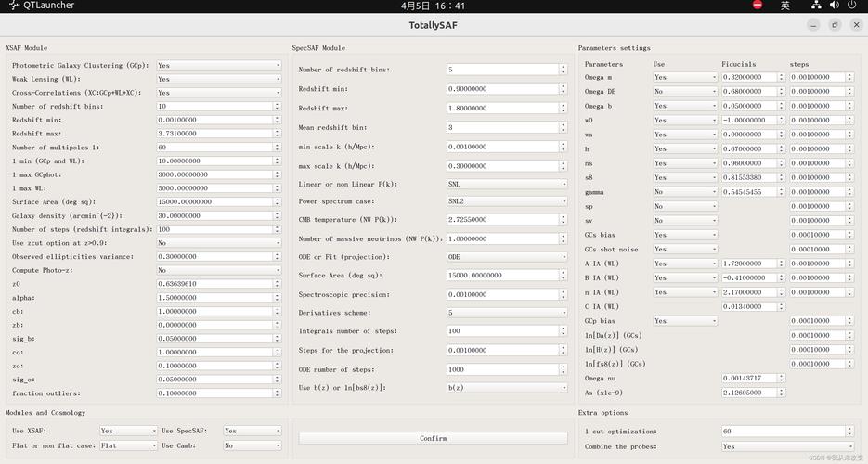Viewport: 868px width, 464px height.
Task: Click the volume speaker icon in top bar
Action: tap(835, 6)
